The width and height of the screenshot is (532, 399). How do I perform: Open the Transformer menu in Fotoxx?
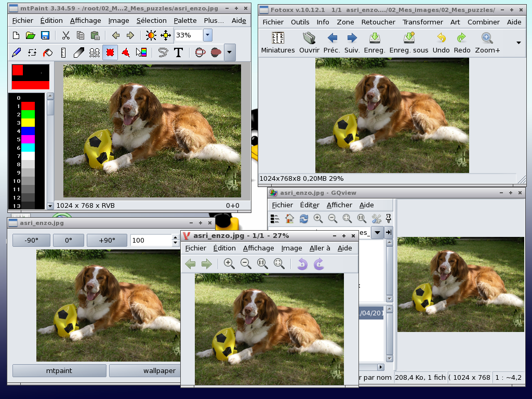[x=423, y=22]
